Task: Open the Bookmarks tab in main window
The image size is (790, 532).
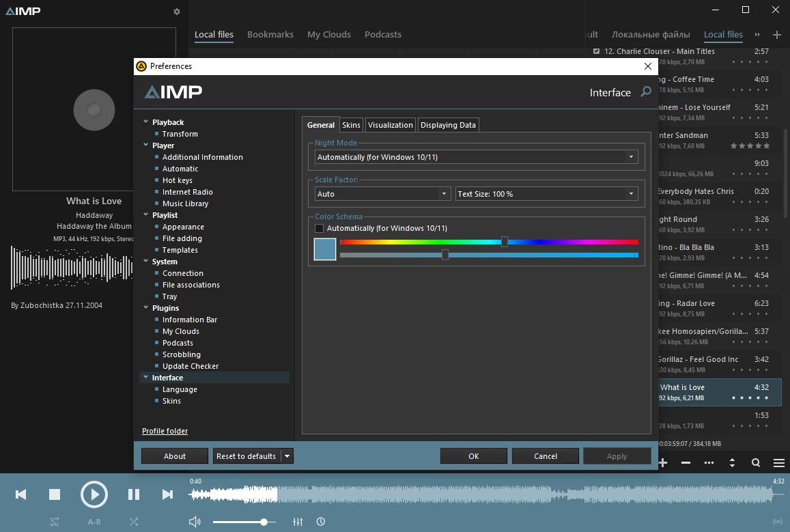Action: point(270,35)
